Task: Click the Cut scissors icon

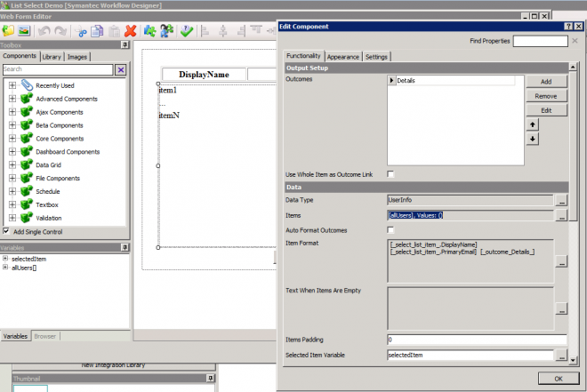Action: click(x=80, y=31)
